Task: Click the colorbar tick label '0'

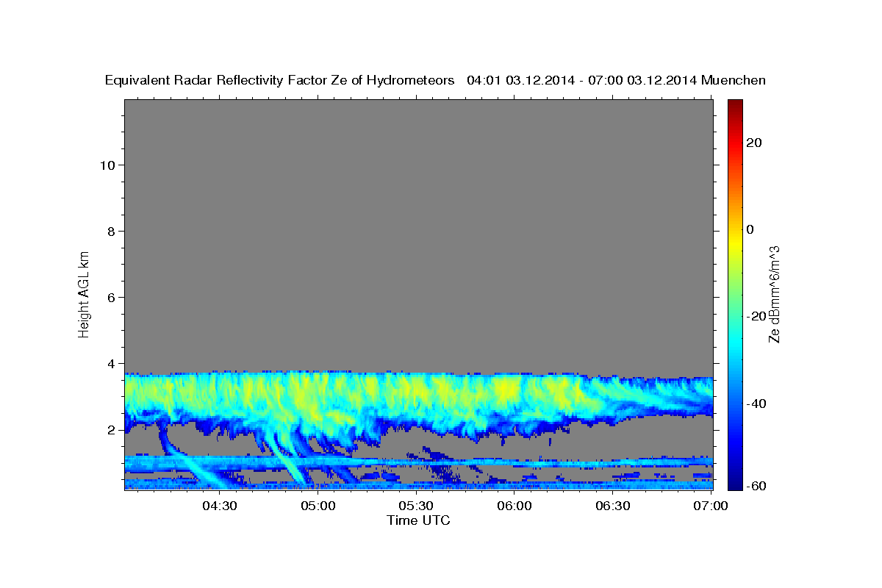Action: (750, 229)
